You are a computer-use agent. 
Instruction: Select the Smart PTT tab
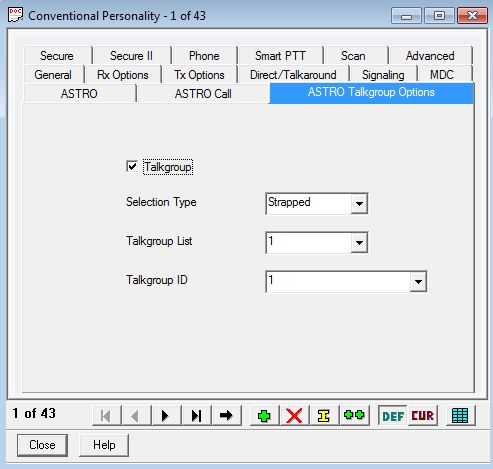(280, 56)
